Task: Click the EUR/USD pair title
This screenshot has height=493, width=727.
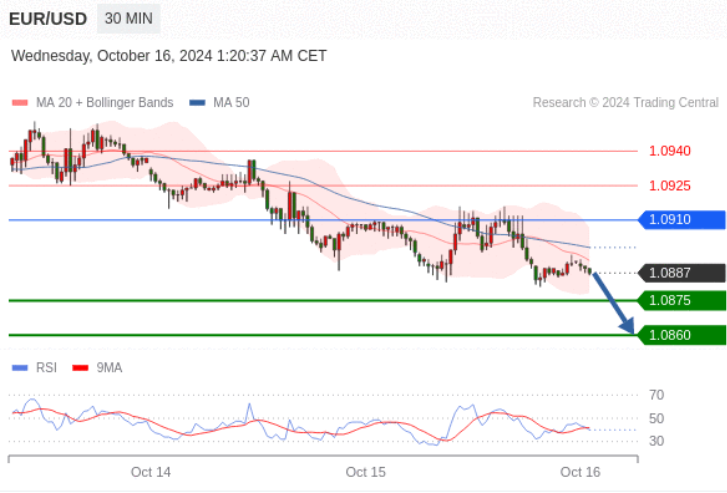Action: point(47,19)
